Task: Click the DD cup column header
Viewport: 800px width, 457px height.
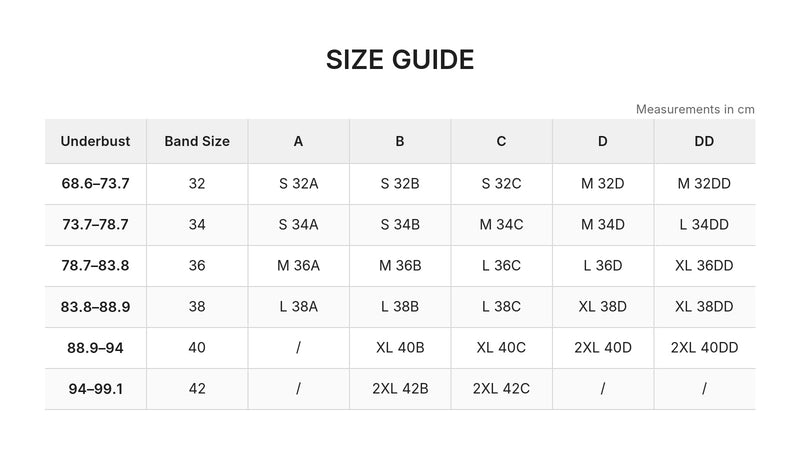Action: (704, 141)
